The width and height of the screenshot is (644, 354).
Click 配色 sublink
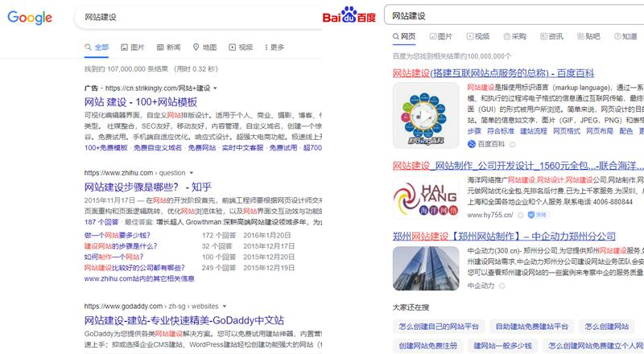tap(626, 131)
